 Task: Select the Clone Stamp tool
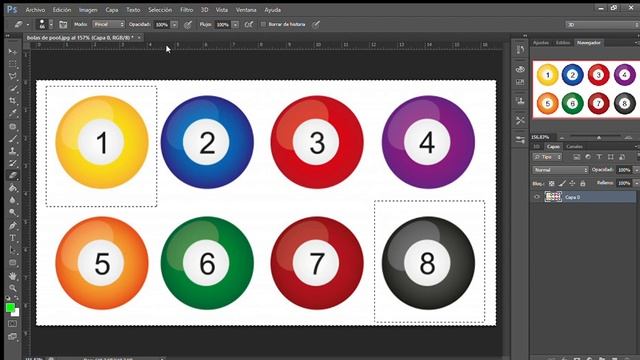[13, 151]
